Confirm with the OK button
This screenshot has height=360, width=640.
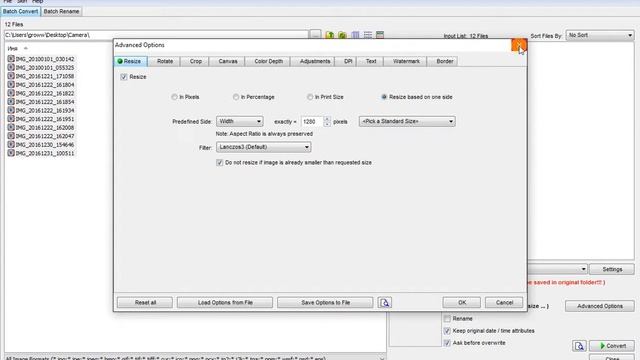click(x=462, y=302)
